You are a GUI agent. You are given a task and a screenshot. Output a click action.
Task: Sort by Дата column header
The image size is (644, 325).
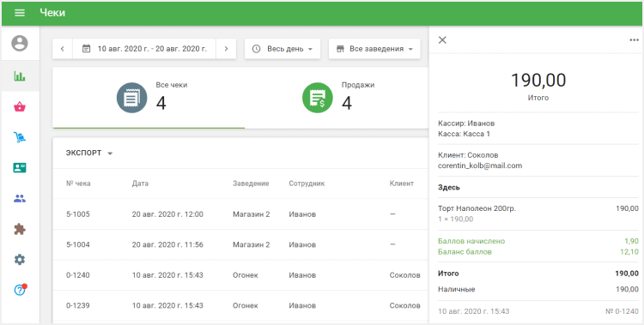pos(140,184)
